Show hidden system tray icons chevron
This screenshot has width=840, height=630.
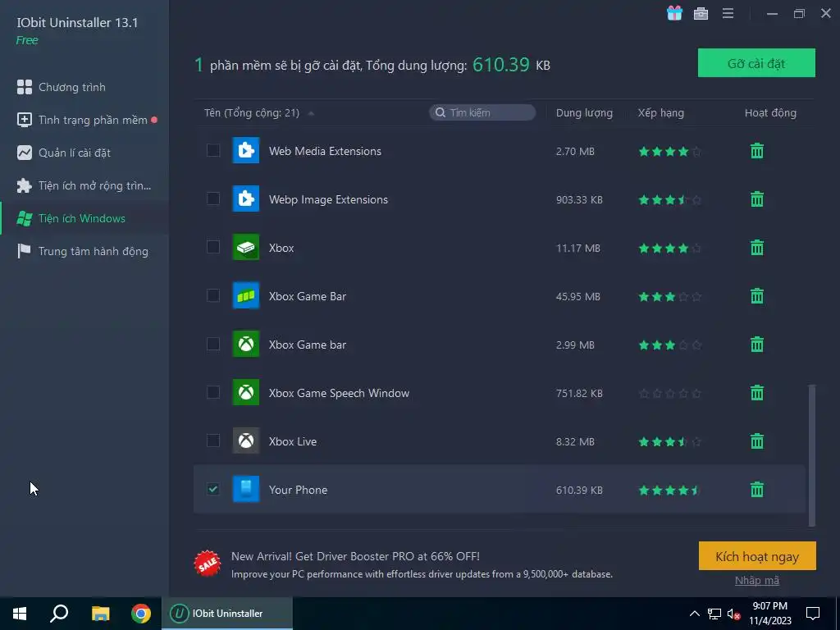pyautogui.click(x=694, y=614)
